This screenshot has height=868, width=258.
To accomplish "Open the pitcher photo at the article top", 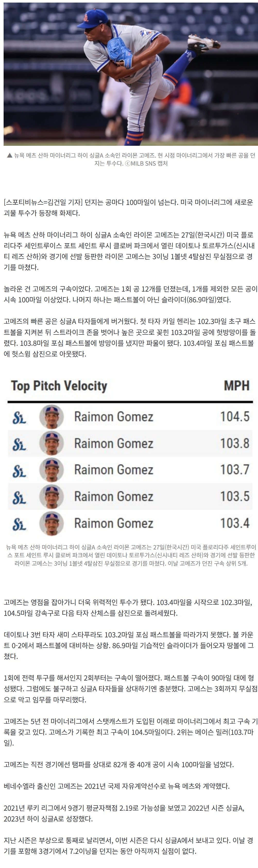I will coord(131,74).
